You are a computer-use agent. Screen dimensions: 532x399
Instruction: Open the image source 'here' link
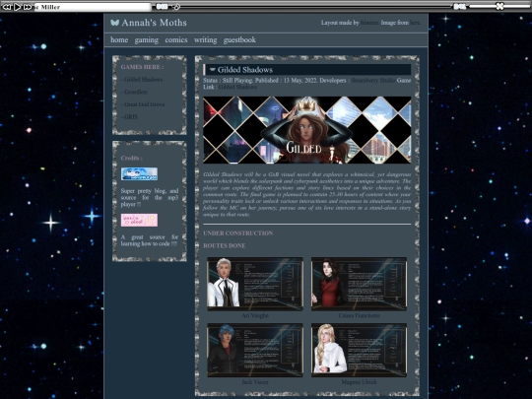point(415,23)
